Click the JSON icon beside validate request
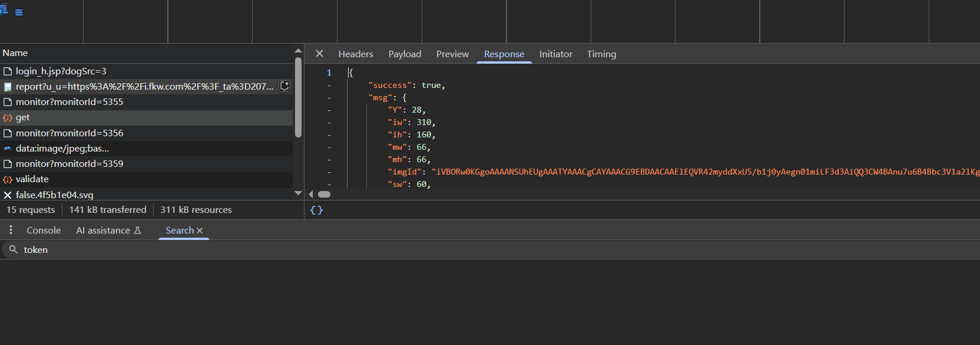This screenshot has width=980, height=345. (8, 179)
